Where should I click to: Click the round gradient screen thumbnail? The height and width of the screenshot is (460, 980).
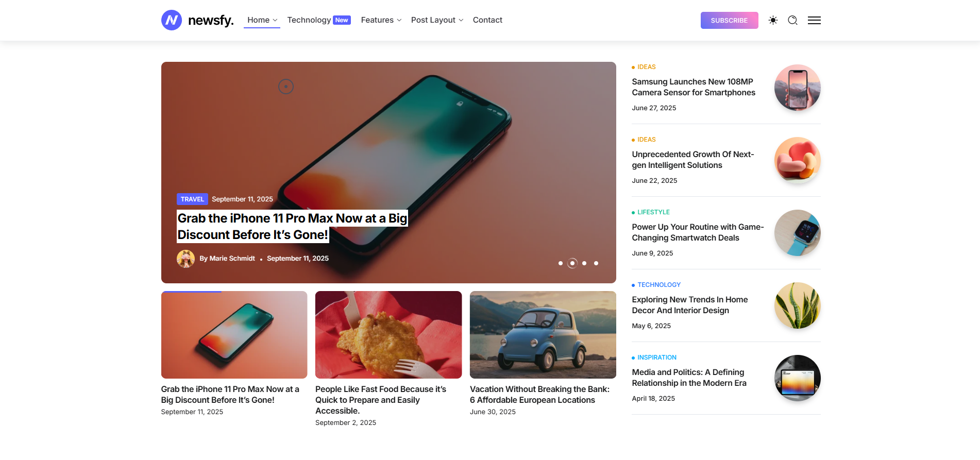[798, 378]
